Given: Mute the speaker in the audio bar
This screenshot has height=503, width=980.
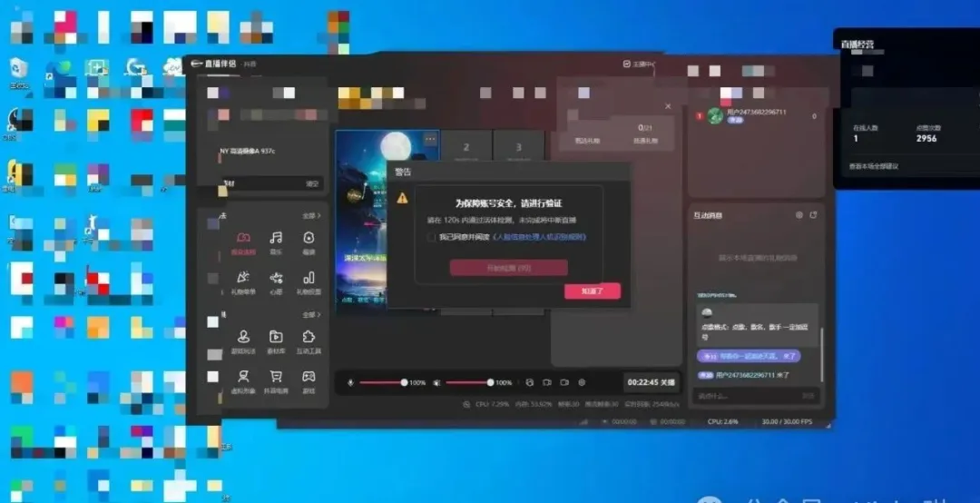Looking at the screenshot, I should pos(436,382).
